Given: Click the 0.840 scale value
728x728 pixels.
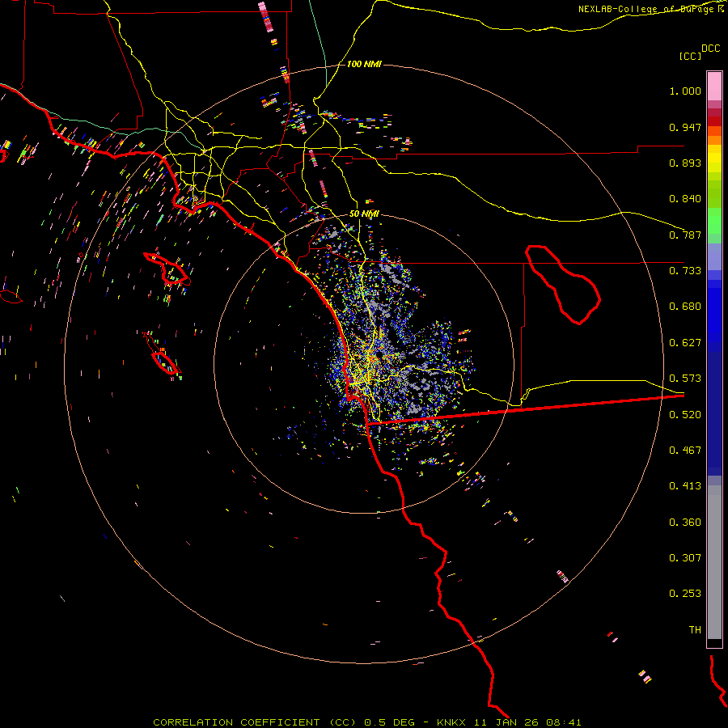Looking at the screenshot, I should [x=685, y=199].
